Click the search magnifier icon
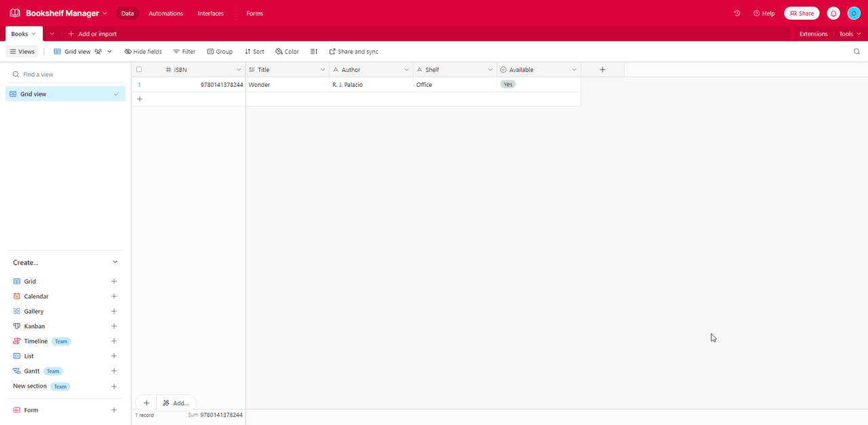This screenshot has width=868, height=425. pyautogui.click(x=856, y=52)
